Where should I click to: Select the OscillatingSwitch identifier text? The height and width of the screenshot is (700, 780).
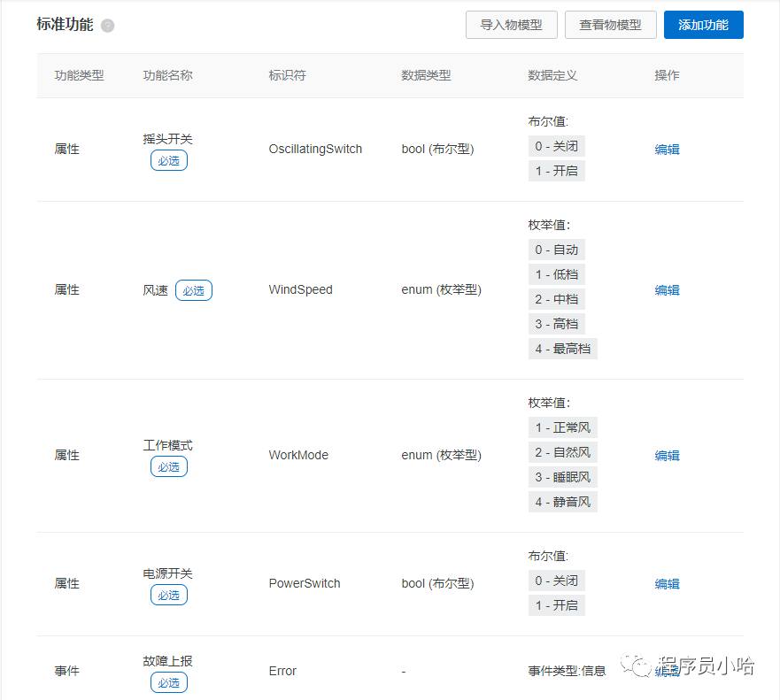point(315,150)
